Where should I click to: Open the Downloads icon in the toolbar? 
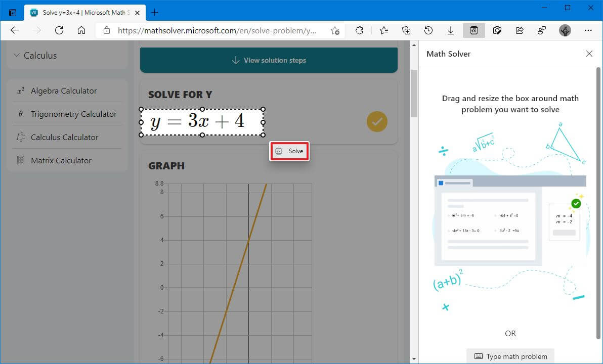(450, 30)
